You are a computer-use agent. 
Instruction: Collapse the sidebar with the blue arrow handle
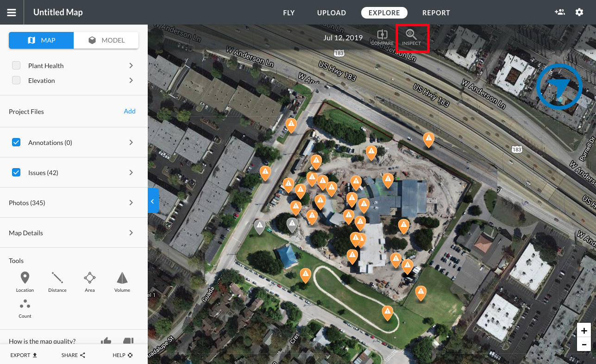pos(153,201)
